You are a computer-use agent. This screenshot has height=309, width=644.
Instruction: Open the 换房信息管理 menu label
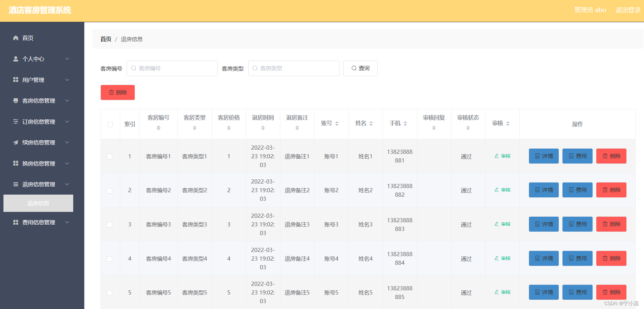click(x=39, y=163)
